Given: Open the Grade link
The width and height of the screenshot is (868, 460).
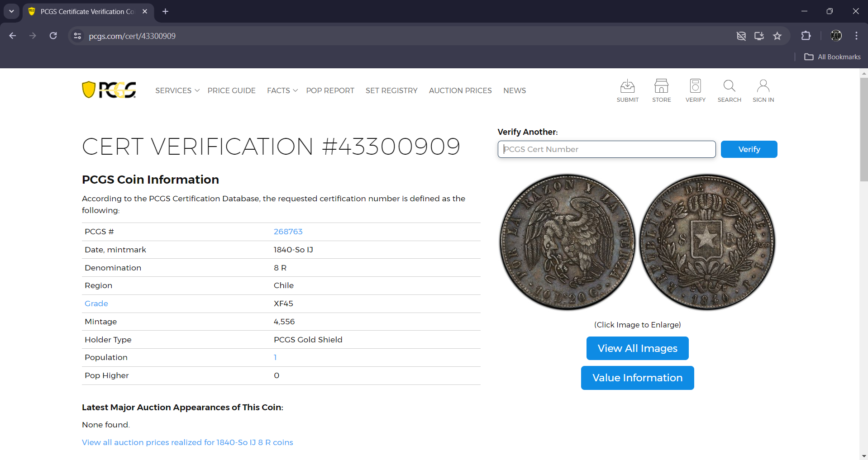Looking at the screenshot, I should pyautogui.click(x=96, y=304).
